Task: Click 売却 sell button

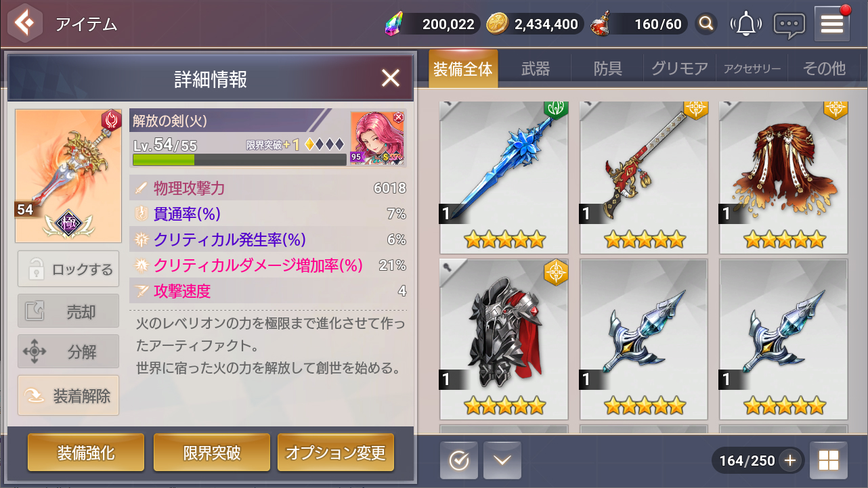Action: (68, 311)
